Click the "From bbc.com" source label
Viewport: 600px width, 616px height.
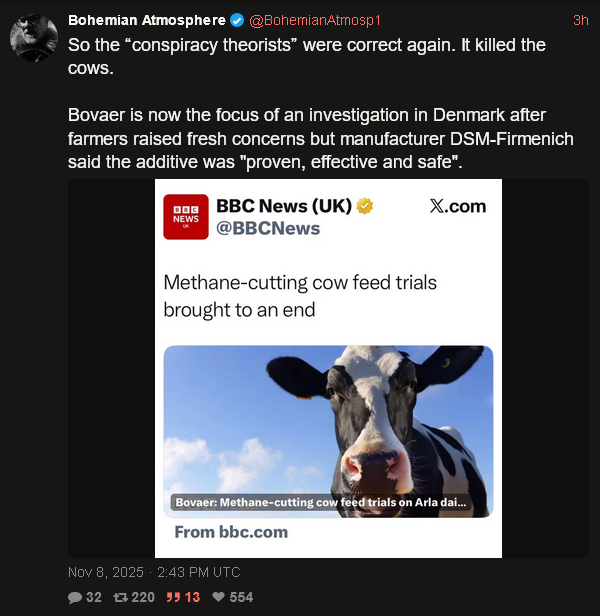tap(231, 532)
